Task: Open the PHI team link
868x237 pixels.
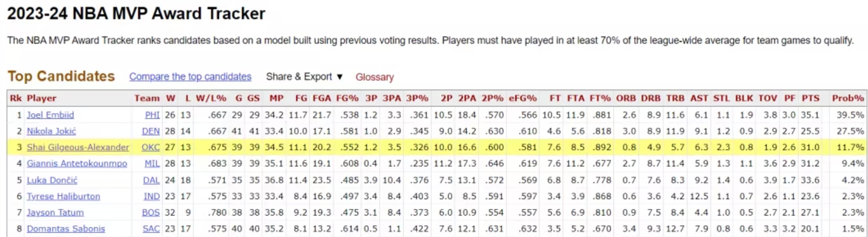Action: click(152, 115)
